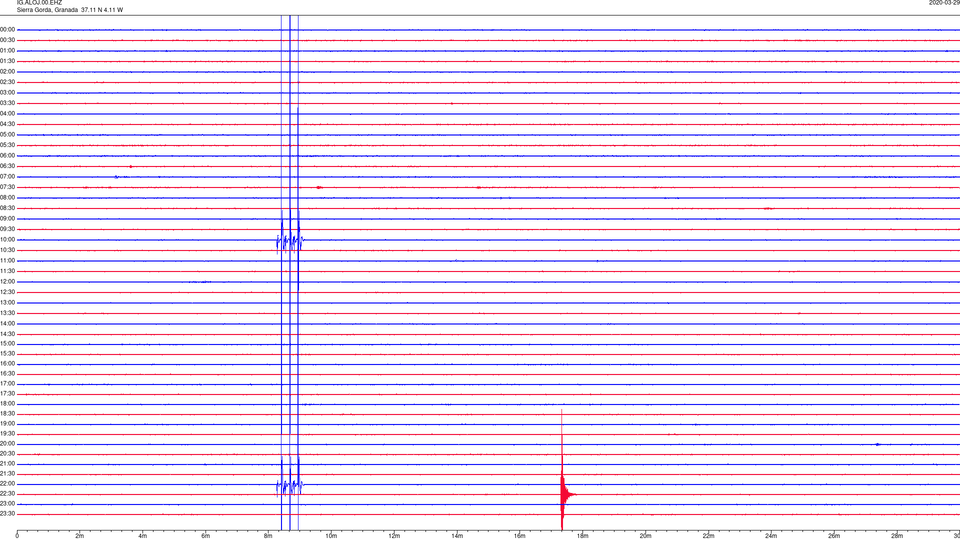Pick the 05:30 row label
The image size is (960, 540).
click(x=8, y=145)
